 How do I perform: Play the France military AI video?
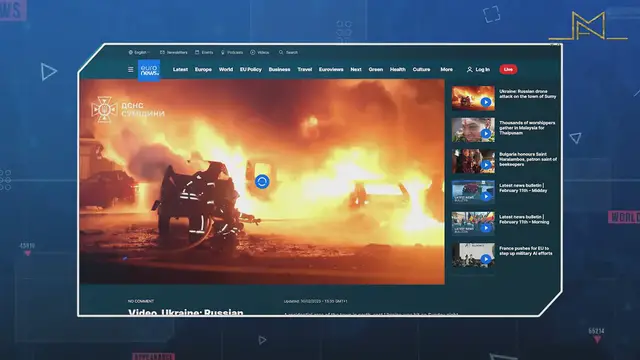pyautogui.click(x=473, y=255)
